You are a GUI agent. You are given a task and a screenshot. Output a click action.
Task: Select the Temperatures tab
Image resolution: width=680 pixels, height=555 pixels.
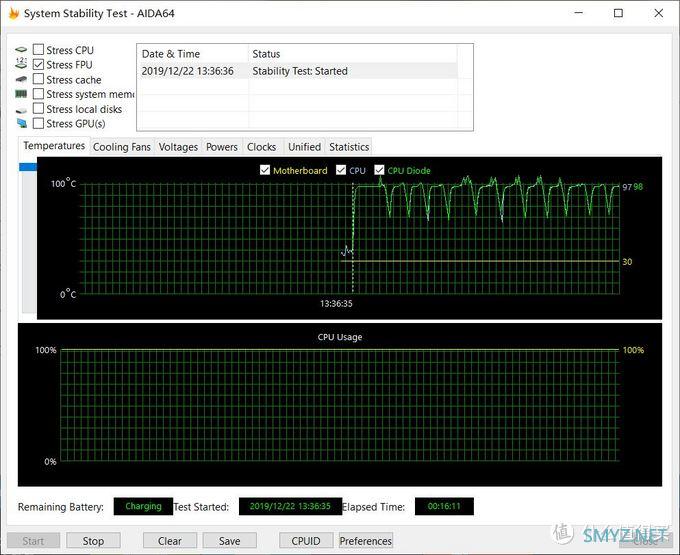(x=54, y=146)
